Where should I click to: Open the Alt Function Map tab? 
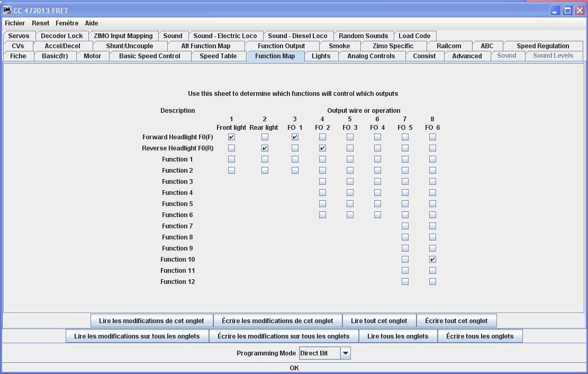[x=206, y=46]
